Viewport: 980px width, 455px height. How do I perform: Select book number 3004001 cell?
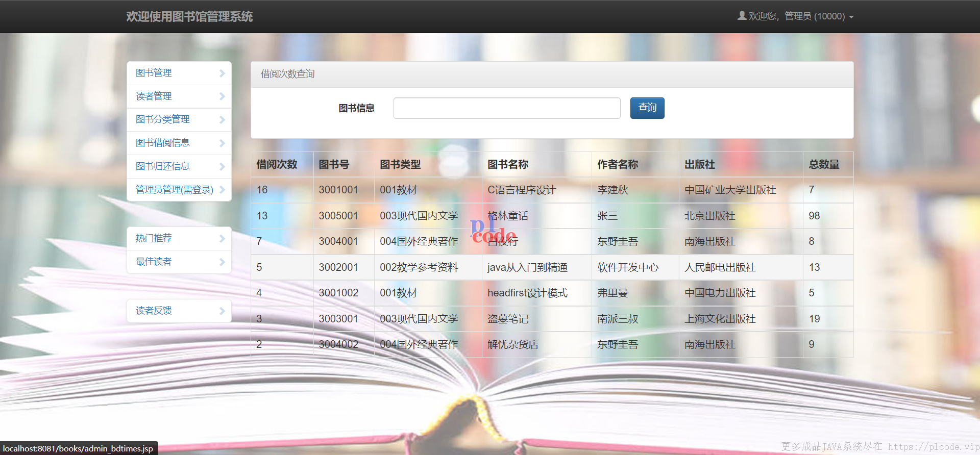pyautogui.click(x=344, y=241)
